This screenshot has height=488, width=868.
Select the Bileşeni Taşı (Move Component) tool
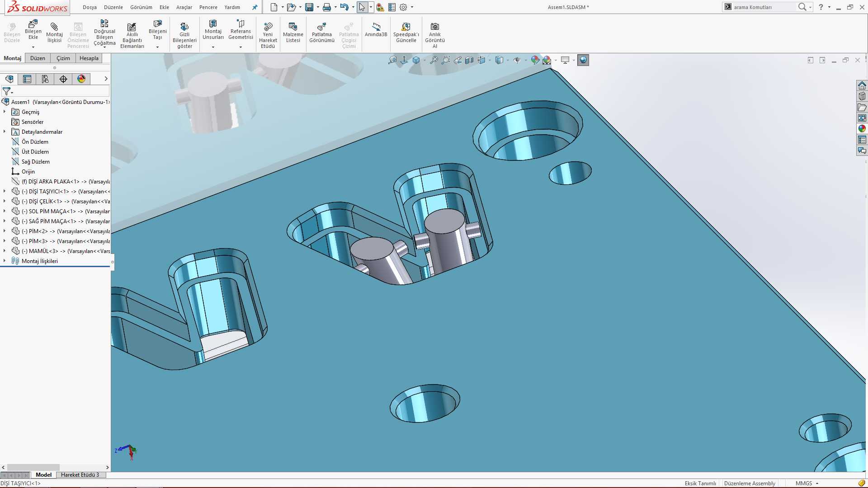coord(157,30)
